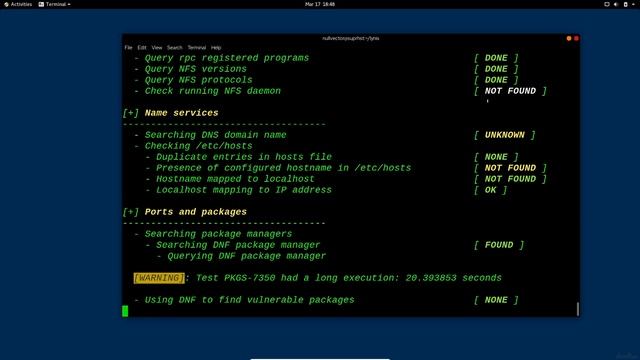640x360 pixels.
Task: Click the 'Ports and packages' section heading
Action: click(x=196, y=212)
